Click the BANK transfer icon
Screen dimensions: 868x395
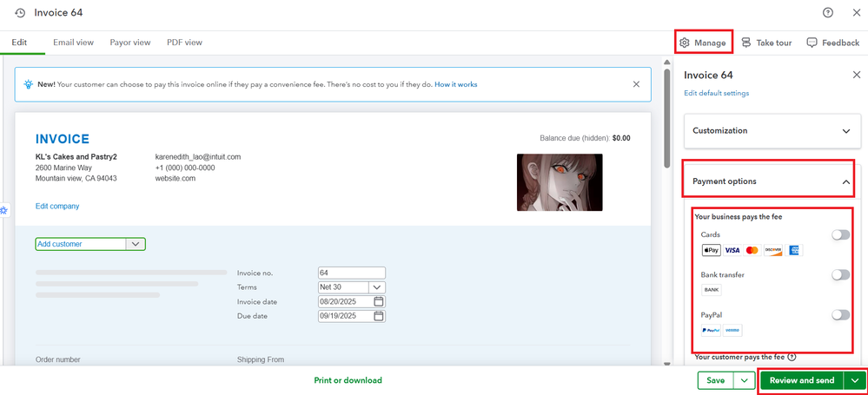712,290
